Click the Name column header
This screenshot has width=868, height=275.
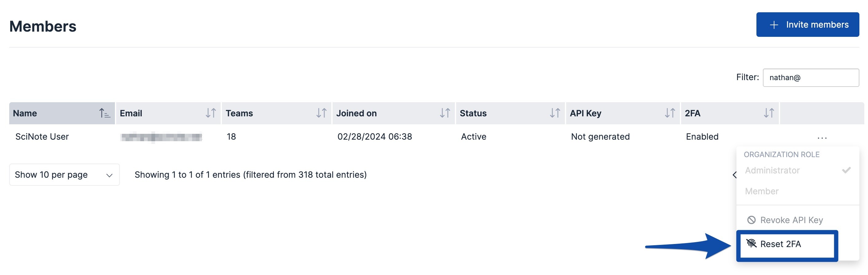(25, 114)
